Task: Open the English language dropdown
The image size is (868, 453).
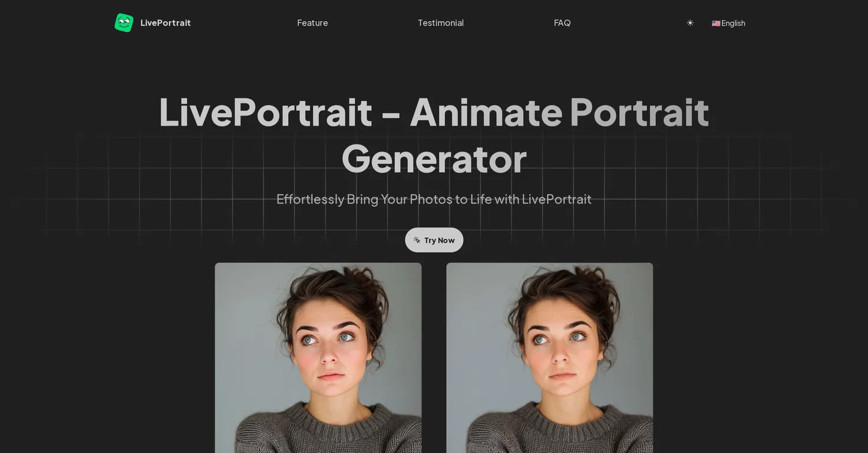Action: 728,23
